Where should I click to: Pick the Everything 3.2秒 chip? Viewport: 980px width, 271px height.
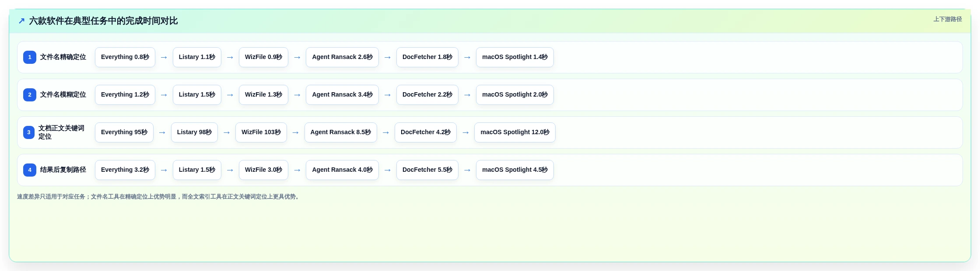pyautogui.click(x=125, y=170)
